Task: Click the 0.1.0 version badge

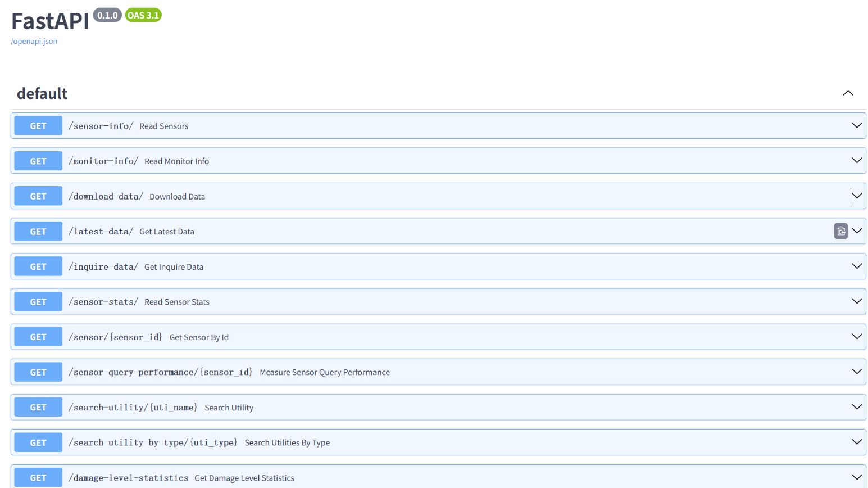Action: [x=107, y=15]
